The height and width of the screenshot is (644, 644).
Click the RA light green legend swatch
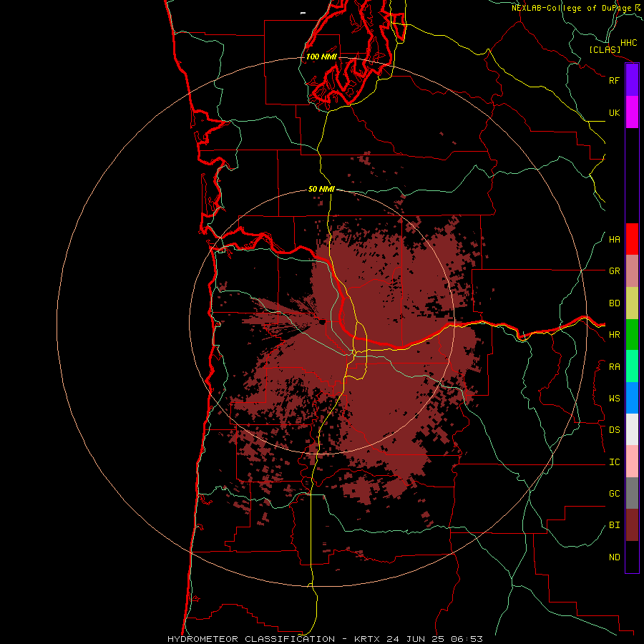point(632,366)
